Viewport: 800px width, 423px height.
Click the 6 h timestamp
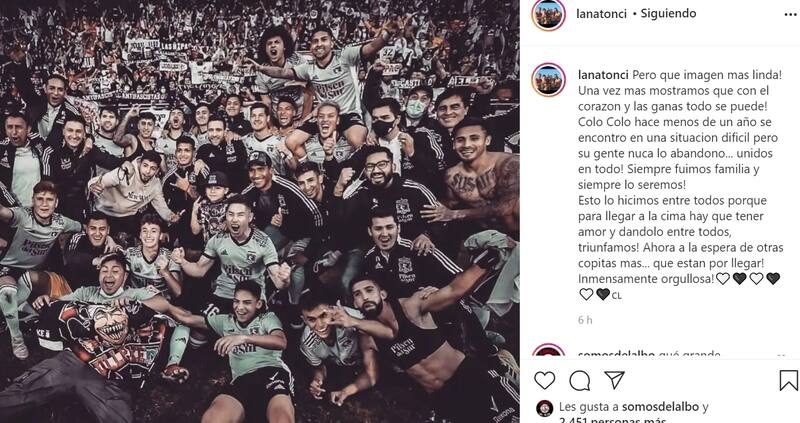tap(585, 320)
